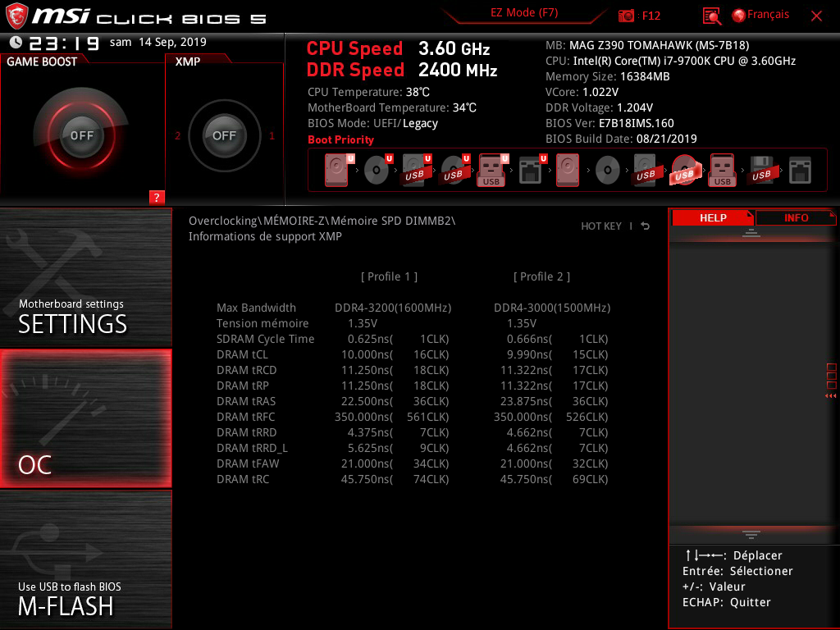
Task: Select the UEFI USB hard disk boot device
Action: click(416, 170)
